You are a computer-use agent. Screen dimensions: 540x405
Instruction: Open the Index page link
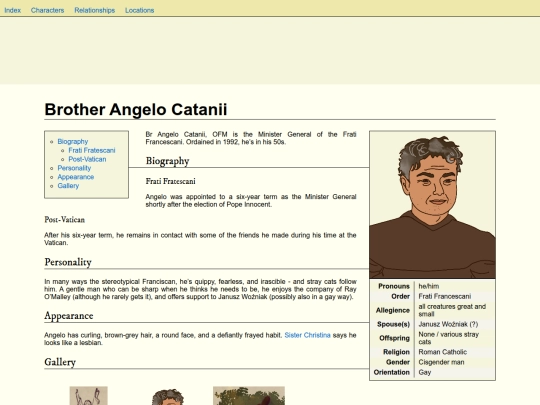(x=12, y=10)
